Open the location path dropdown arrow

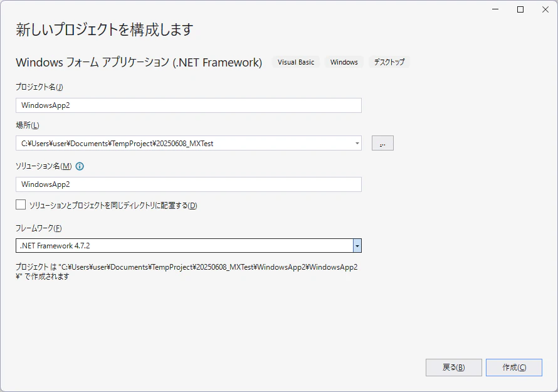(357, 144)
